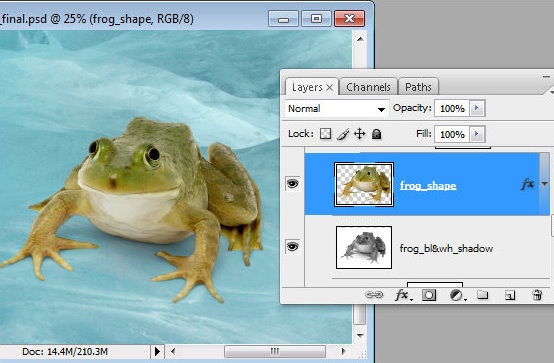
Task: Open the Normal blend mode dropdown
Action: pyautogui.click(x=336, y=109)
